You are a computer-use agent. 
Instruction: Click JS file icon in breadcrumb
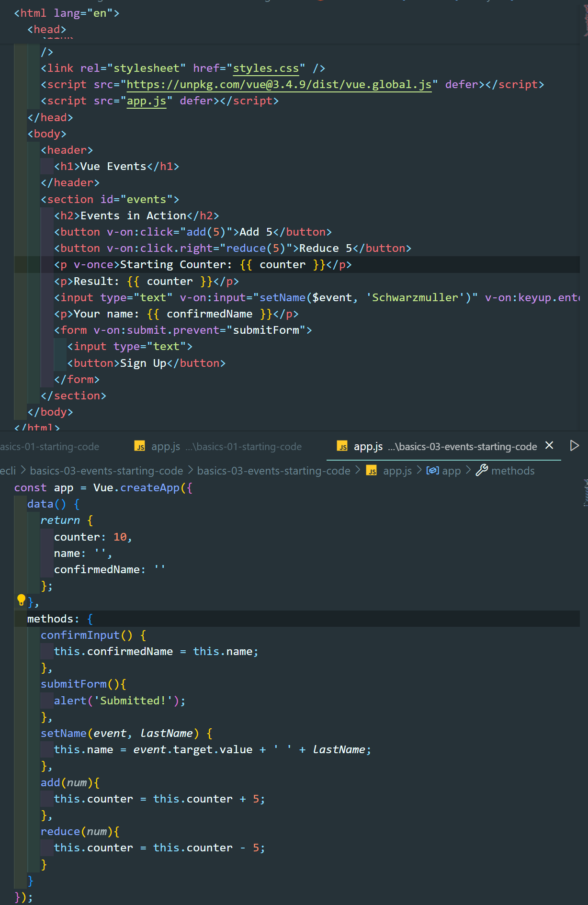pyautogui.click(x=372, y=471)
